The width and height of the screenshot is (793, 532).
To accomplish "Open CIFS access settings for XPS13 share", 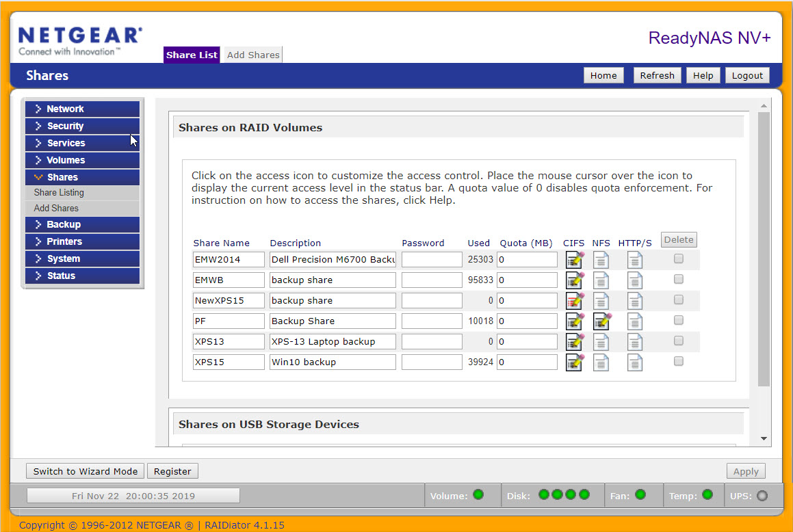I will (574, 342).
